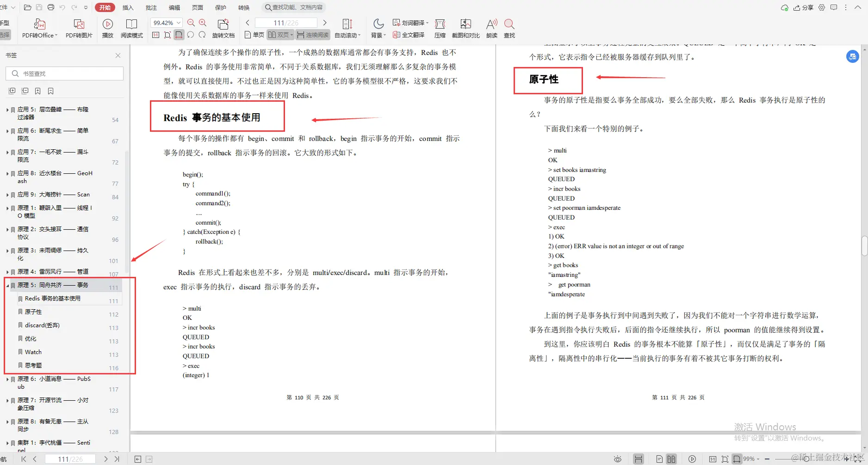Toggle eye protection mode in status bar

[618, 459]
